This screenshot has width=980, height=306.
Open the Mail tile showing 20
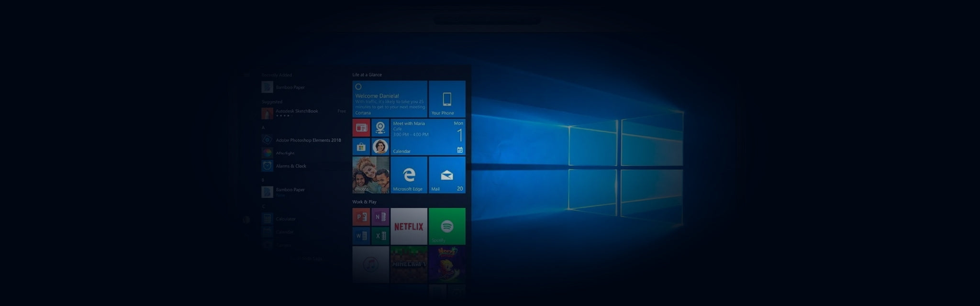coord(447,175)
